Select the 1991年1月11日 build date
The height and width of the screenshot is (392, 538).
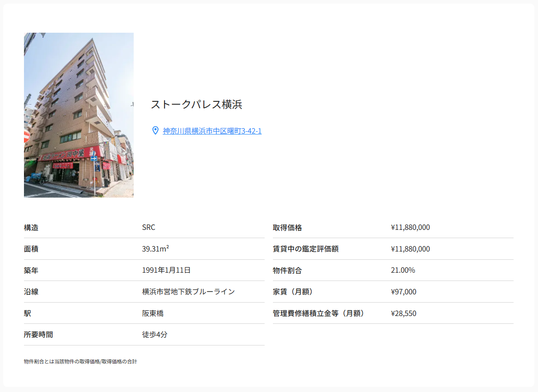(166, 270)
